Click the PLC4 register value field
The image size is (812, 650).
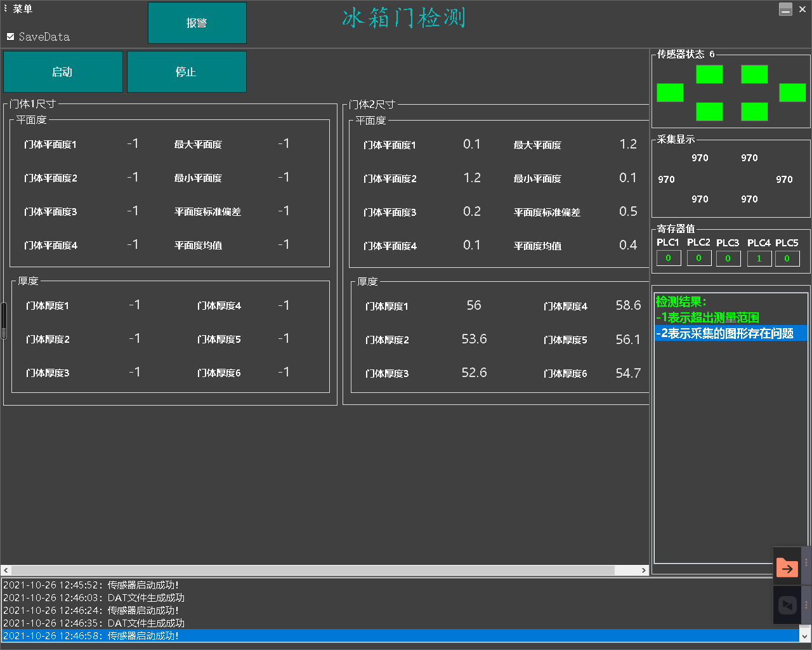coord(759,258)
